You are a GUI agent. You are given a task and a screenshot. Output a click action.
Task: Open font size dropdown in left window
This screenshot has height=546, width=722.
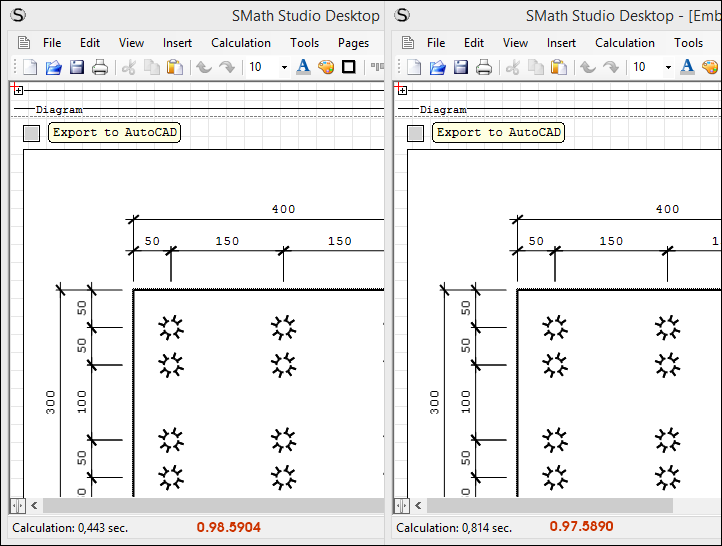click(284, 67)
